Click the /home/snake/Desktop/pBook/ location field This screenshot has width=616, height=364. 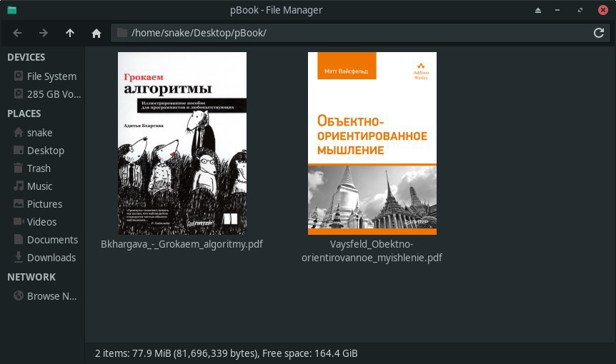pos(360,33)
